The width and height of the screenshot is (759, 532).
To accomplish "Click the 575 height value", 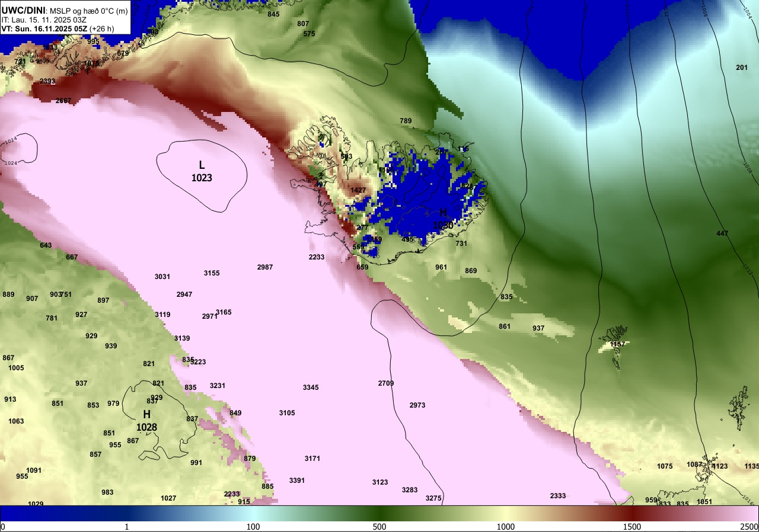I will [309, 34].
